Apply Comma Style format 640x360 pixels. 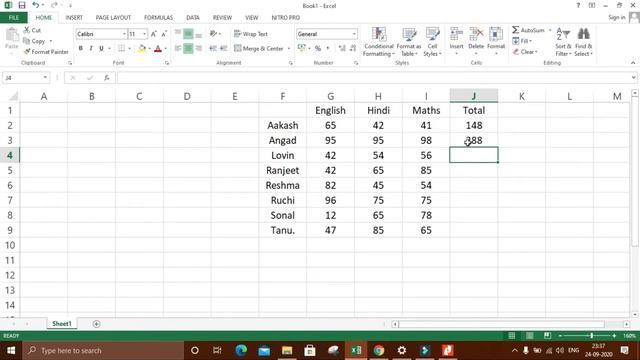coord(328,49)
